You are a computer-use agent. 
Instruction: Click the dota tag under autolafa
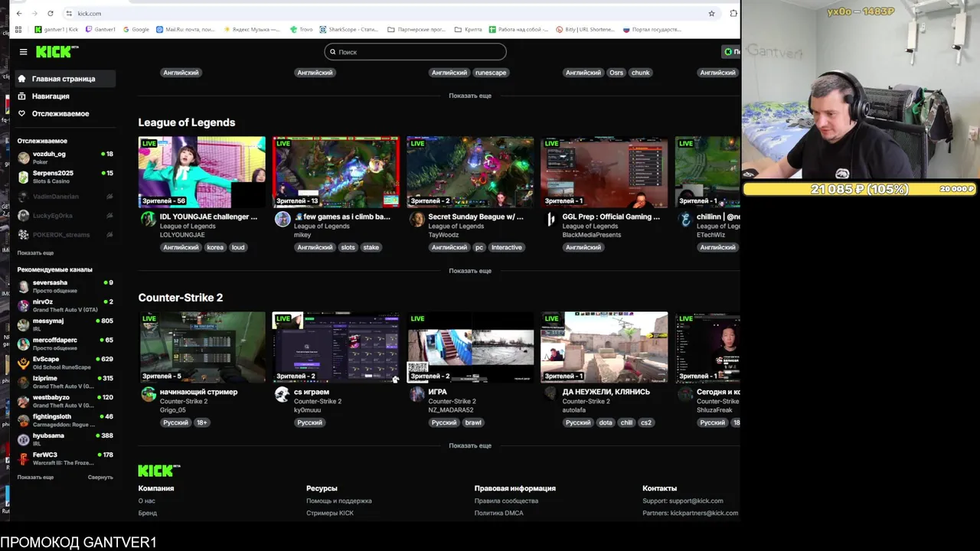tap(606, 422)
